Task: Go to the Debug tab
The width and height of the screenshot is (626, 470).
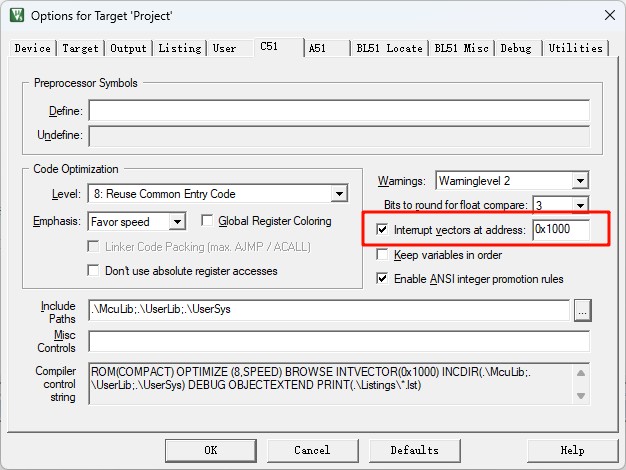Action: (x=516, y=48)
